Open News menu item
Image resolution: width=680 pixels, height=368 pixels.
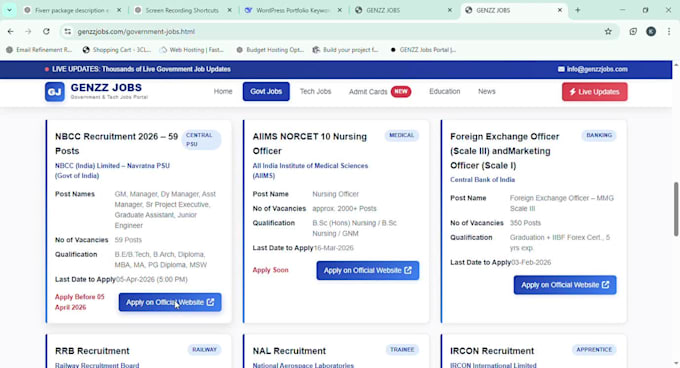(487, 91)
